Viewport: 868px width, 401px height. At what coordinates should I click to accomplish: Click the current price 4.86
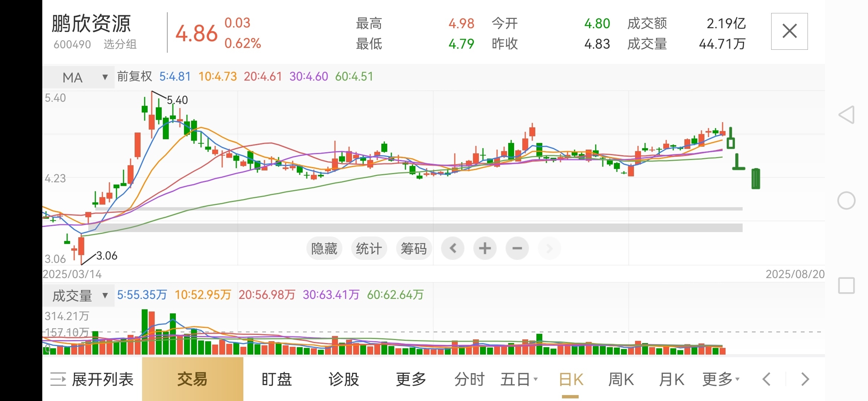tap(196, 33)
